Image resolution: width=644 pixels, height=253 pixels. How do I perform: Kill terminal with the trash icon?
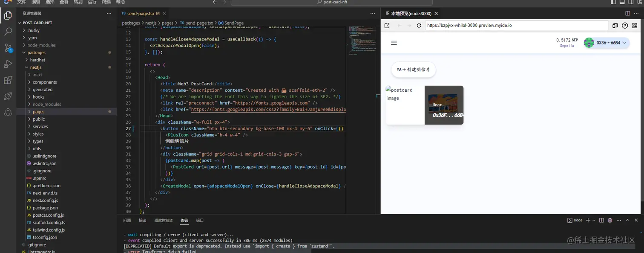(x=610, y=220)
